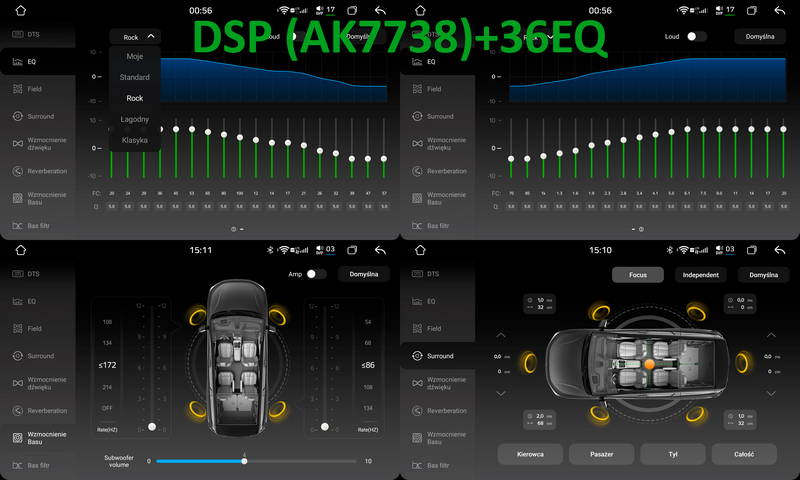
Task: Open recent apps icon on Rock-menu EQ screen
Action: [x=352, y=10]
